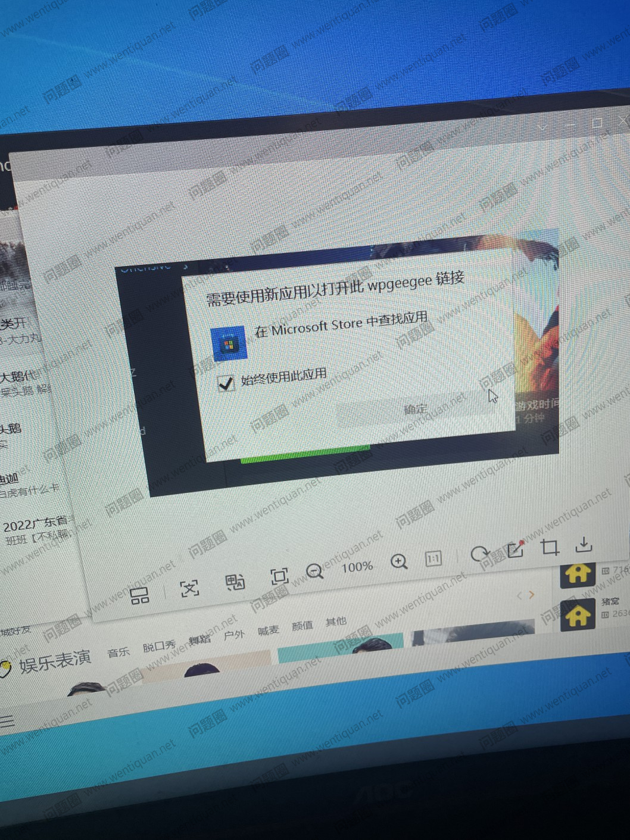Open the 户外 category tab
630x840 pixels.
click(234, 635)
